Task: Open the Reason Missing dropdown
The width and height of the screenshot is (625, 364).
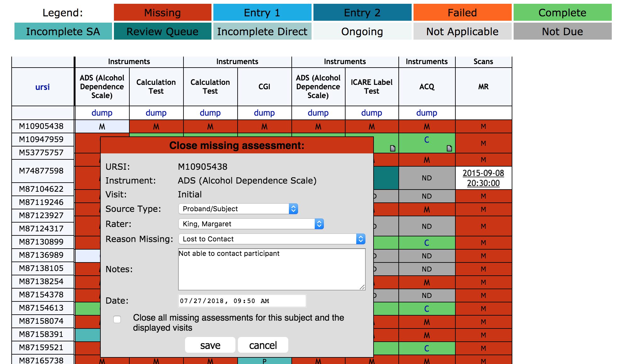Action: [272, 239]
